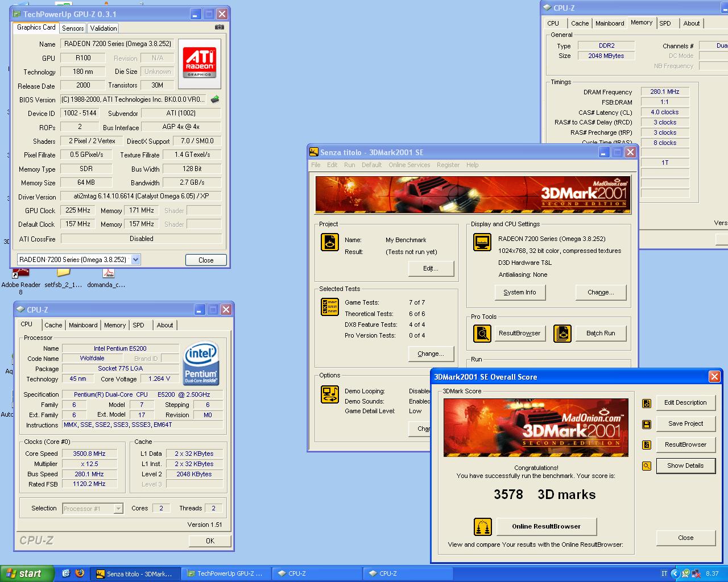Click the BIOS save chip icon in GPU-Z
This screenshot has width=728, height=582.
tap(215, 99)
